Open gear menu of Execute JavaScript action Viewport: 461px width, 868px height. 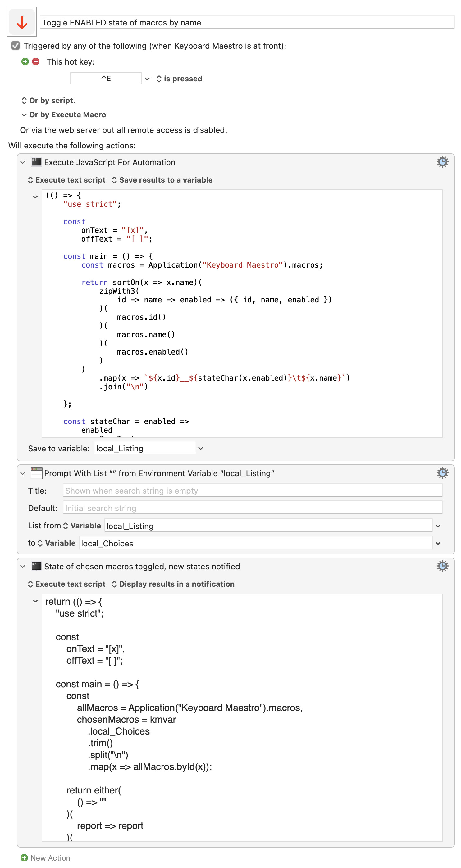coord(442,162)
